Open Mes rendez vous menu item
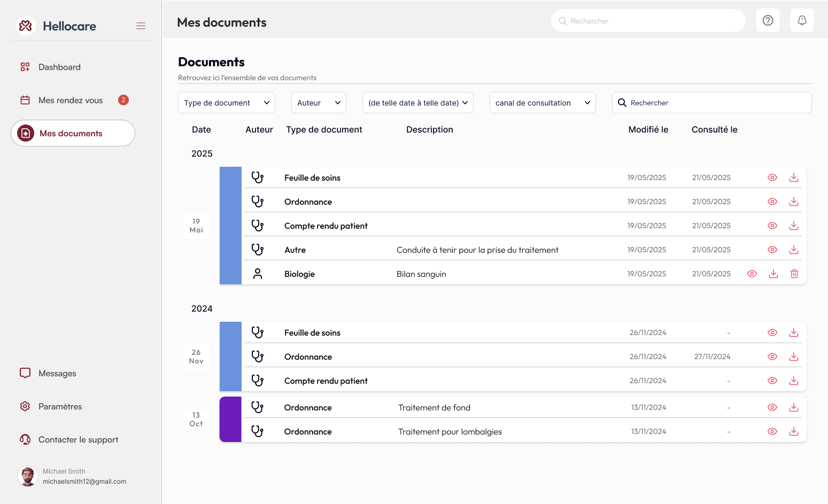Image resolution: width=828 pixels, height=504 pixels. 70,100
